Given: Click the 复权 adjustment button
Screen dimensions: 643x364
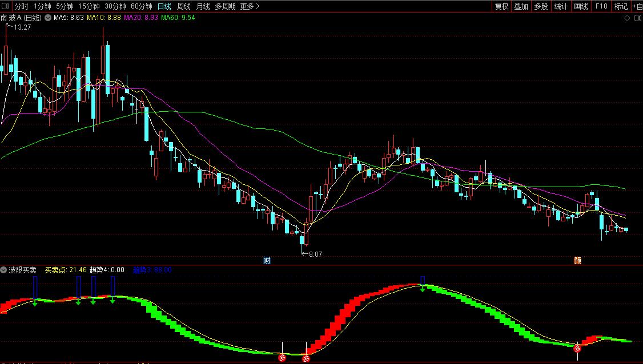Looking at the screenshot, I should 501,6.
